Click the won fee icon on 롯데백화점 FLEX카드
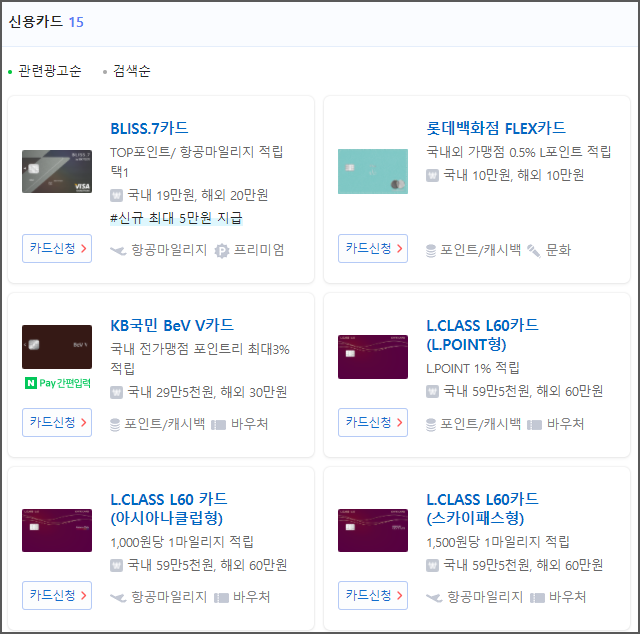640x634 pixels. (x=432, y=176)
